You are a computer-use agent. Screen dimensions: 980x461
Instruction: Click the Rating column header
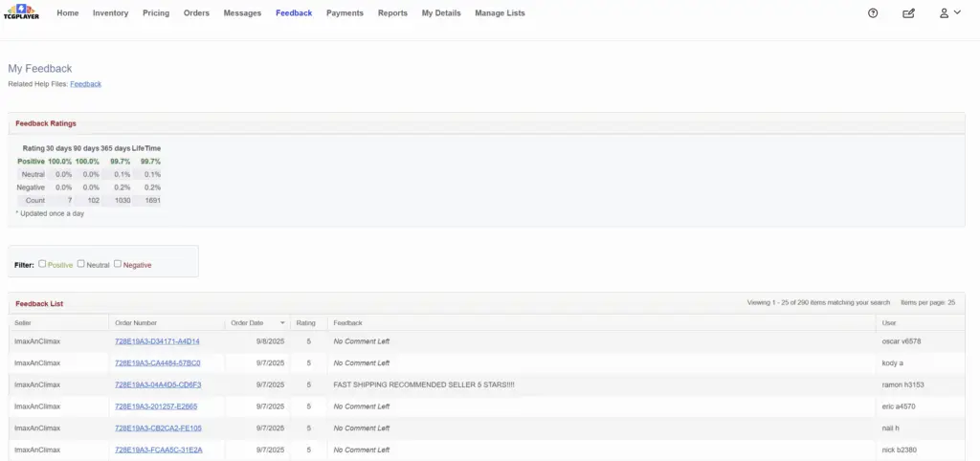pyautogui.click(x=306, y=323)
